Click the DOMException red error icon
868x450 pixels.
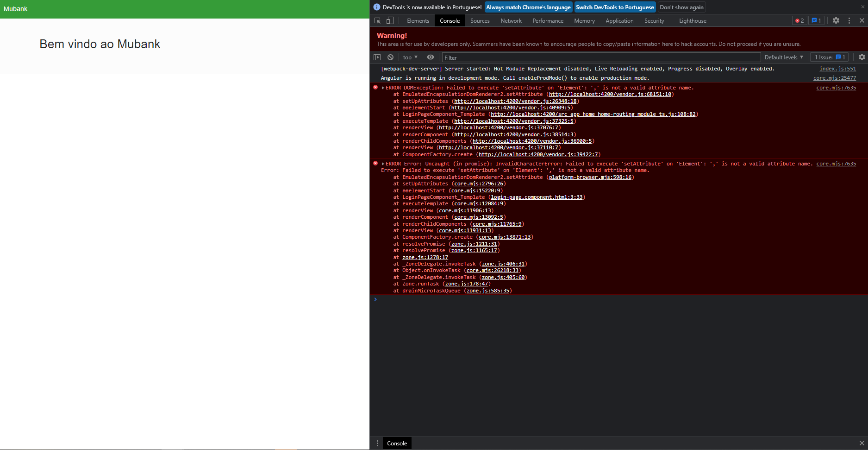(375, 87)
